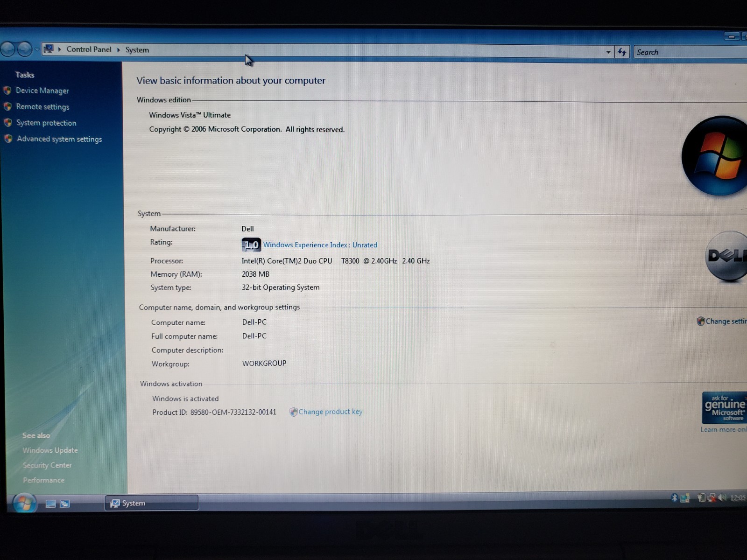Click the Device Manager shield icon
The height and width of the screenshot is (560, 747).
[7, 90]
